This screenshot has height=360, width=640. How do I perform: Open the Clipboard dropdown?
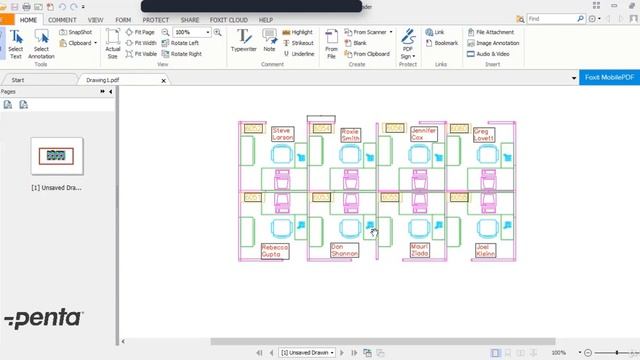[x=78, y=43]
